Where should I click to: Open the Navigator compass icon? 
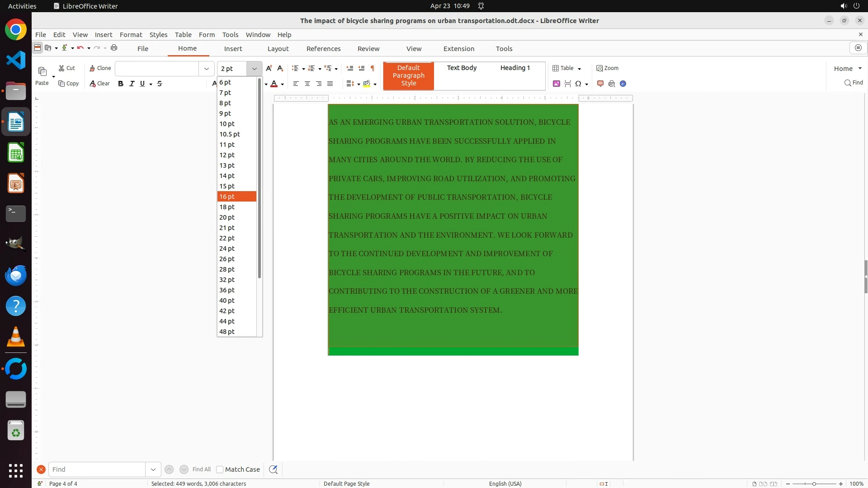coord(623,84)
